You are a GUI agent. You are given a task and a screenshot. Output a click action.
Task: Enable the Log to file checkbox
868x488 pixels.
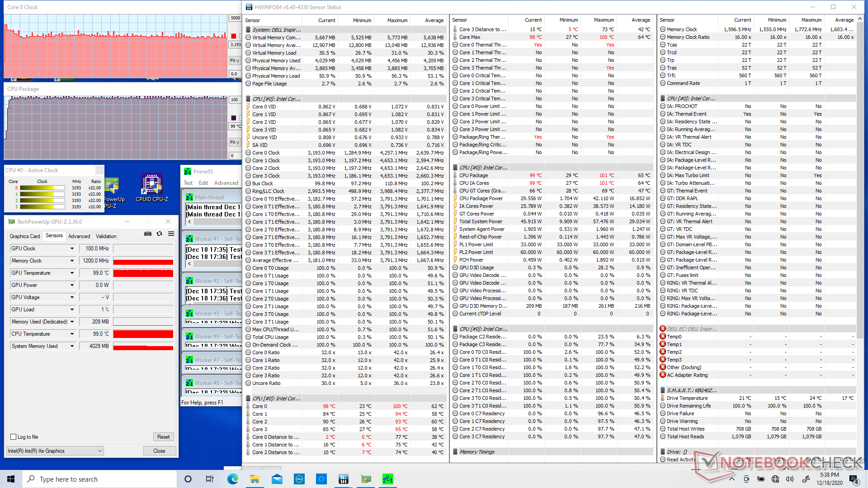pyautogui.click(x=14, y=437)
